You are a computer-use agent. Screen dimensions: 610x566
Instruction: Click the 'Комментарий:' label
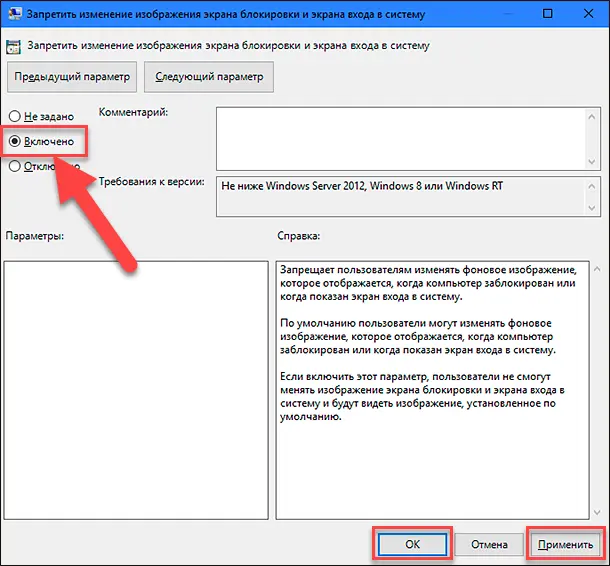point(134,112)
